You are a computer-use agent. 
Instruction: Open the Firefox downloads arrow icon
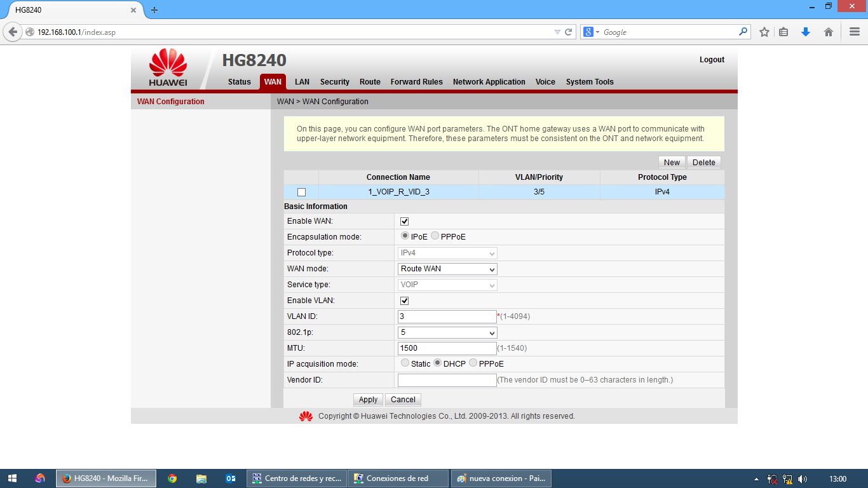point(806,32)
